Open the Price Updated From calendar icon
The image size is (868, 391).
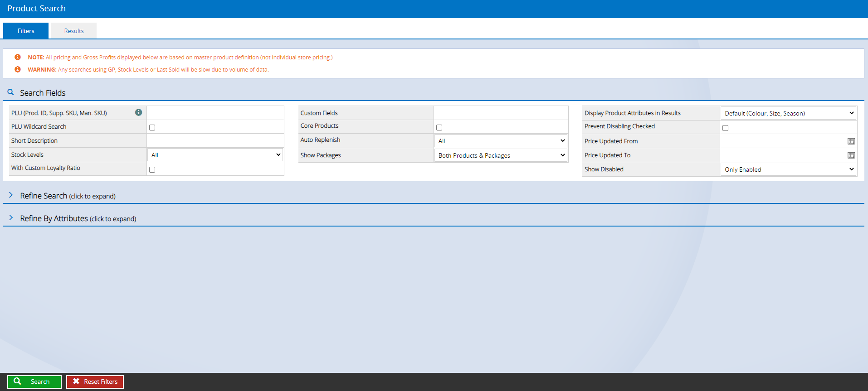point(851,141)
